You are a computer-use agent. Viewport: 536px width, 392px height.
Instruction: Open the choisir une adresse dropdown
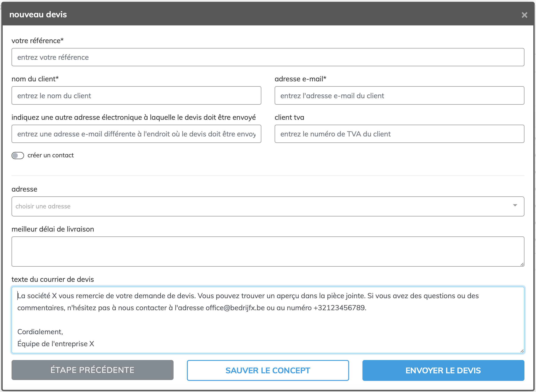[x=268, y=206]
